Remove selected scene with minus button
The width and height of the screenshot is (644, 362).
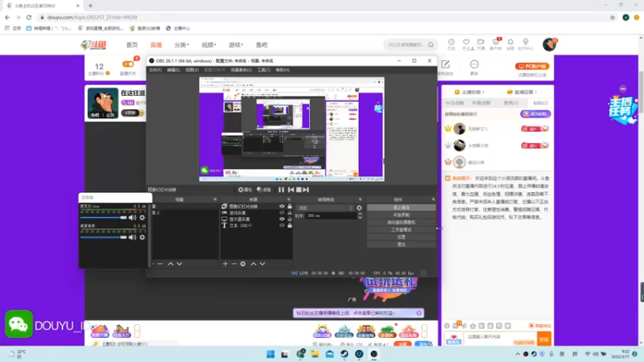point(160,264)
